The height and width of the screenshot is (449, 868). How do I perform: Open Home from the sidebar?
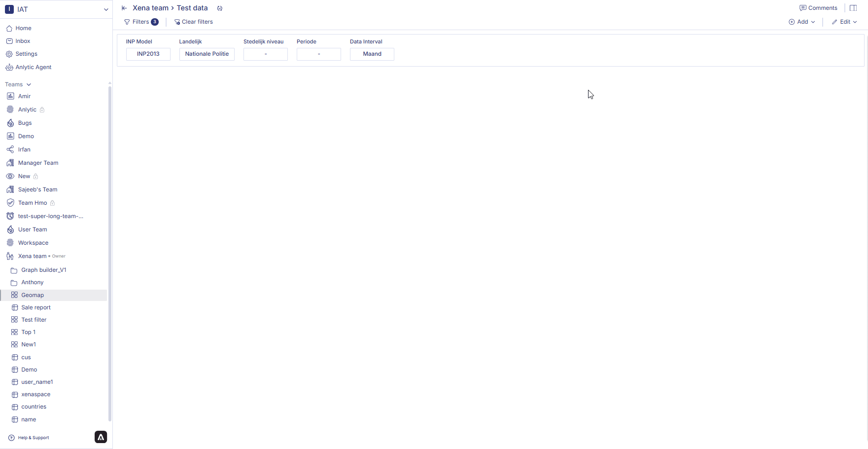click(23, 28)
